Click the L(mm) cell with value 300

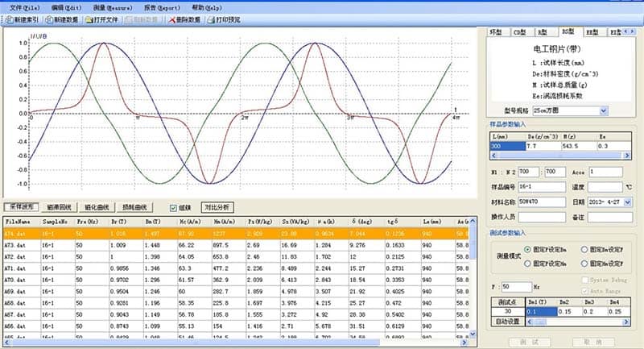pyautogui.click(x=508, y=146)
